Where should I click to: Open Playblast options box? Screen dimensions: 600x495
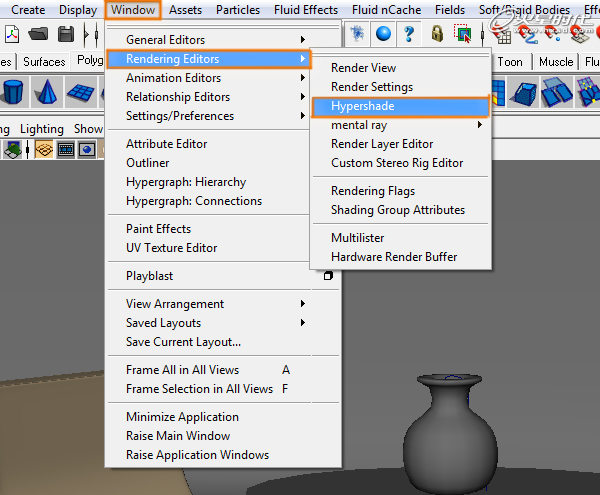(328, 276)
